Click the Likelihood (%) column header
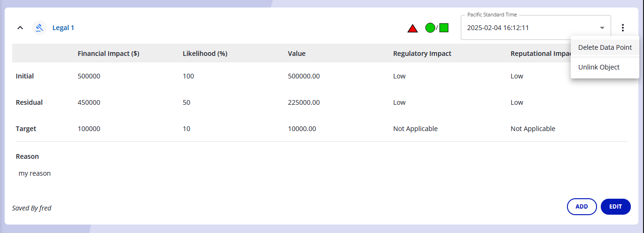Image resolution: width=644 pixels, height=233 pixels. [205, 54]
